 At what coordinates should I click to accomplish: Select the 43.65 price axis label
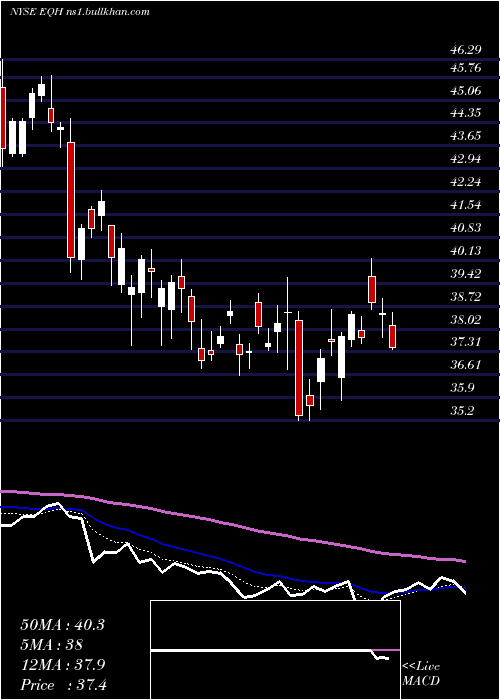465,136
